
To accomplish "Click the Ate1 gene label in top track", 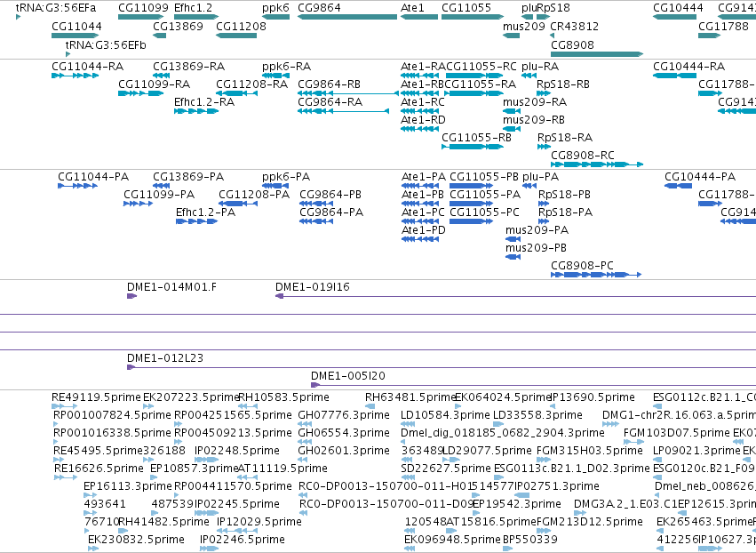I will (412, 8).
